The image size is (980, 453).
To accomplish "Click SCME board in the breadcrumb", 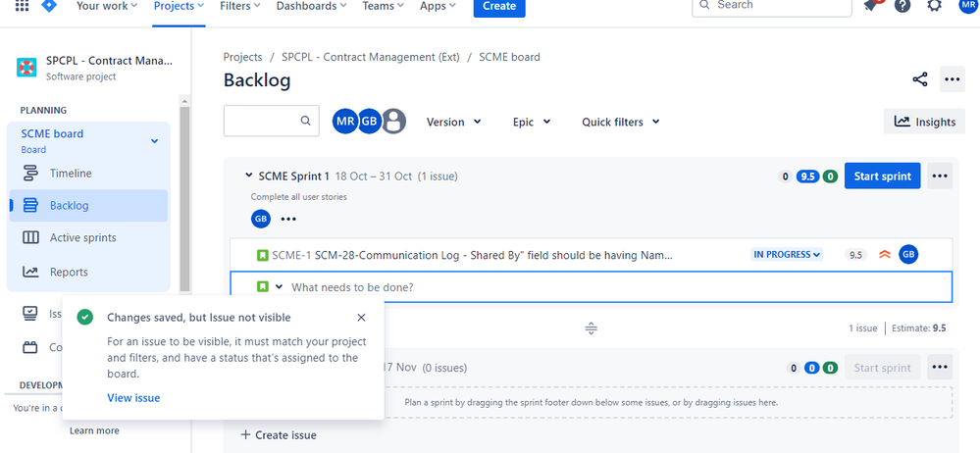I will click(509, 57).
